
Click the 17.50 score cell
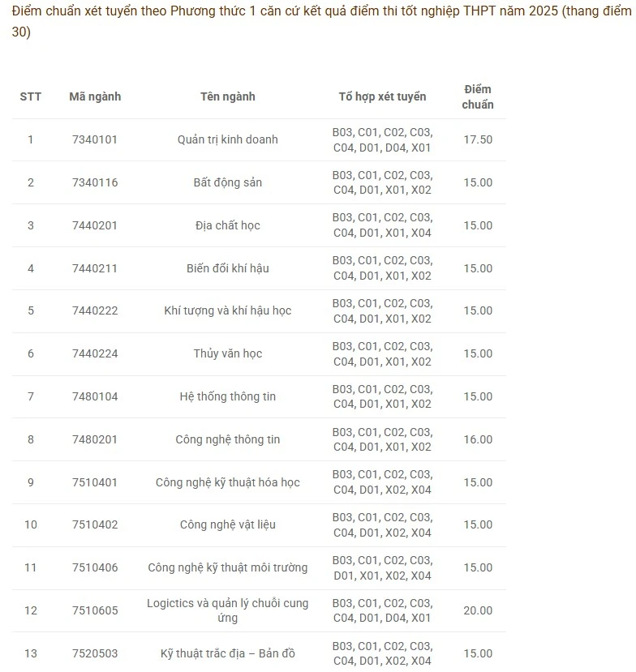coord(478,139)
